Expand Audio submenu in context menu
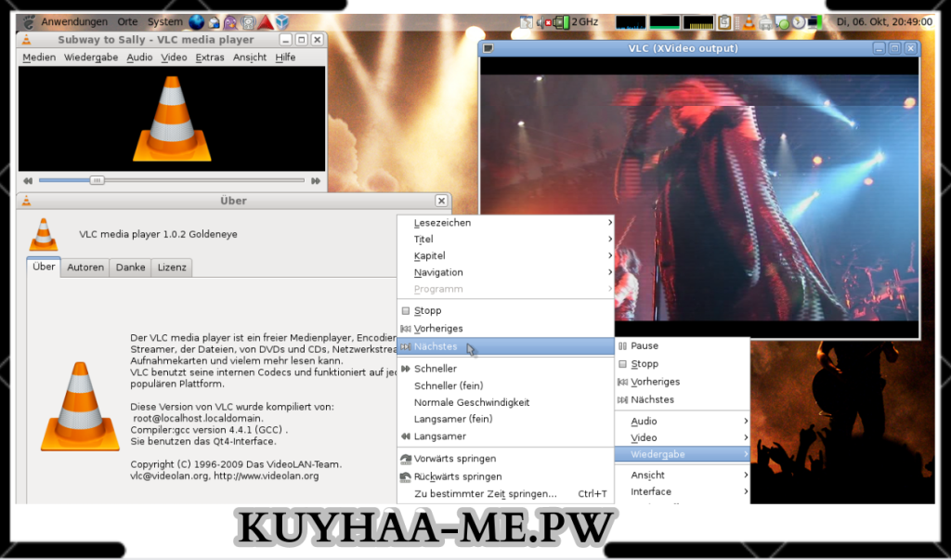The image size is (951, 560). (683, 421)
